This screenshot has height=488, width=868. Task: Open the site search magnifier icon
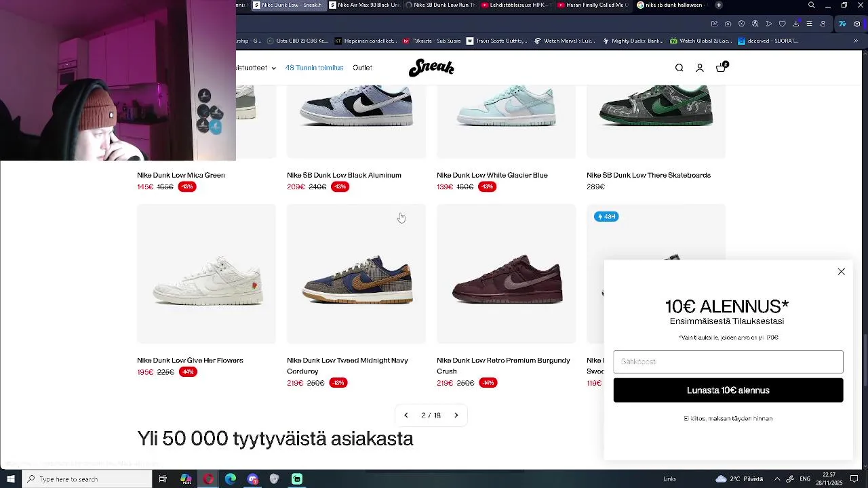coord(679,68)
